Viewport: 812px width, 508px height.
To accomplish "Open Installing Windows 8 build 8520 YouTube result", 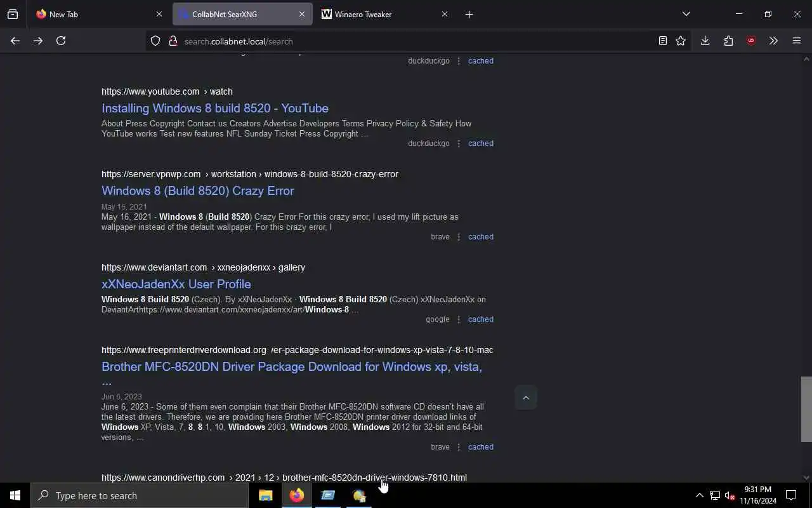I will click(215, 108).
